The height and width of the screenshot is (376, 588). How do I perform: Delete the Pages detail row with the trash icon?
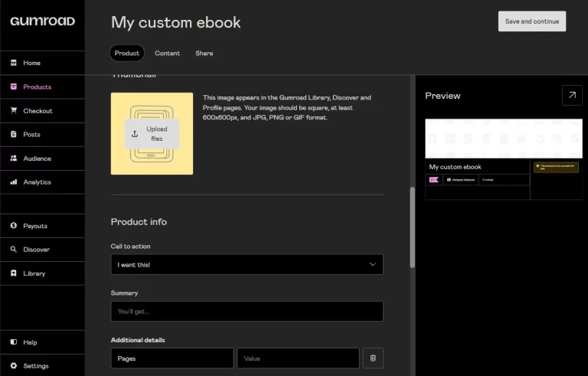click(x=373, y=358)
